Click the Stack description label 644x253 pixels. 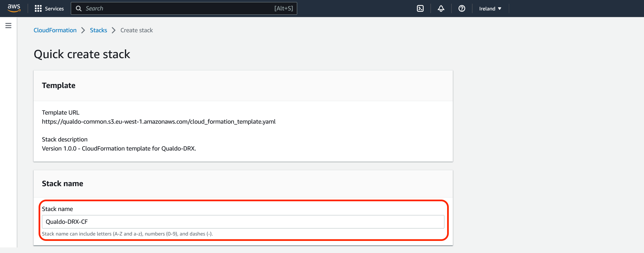click(65, 139)
